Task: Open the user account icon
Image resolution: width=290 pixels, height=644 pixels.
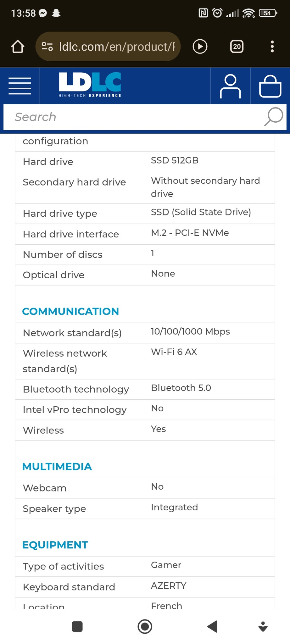Action: click(230, 86)
